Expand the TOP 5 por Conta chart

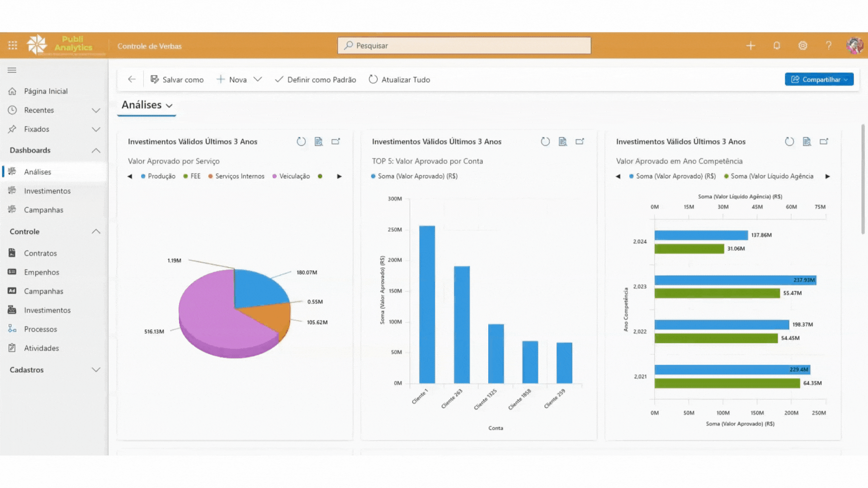[580, 141]
